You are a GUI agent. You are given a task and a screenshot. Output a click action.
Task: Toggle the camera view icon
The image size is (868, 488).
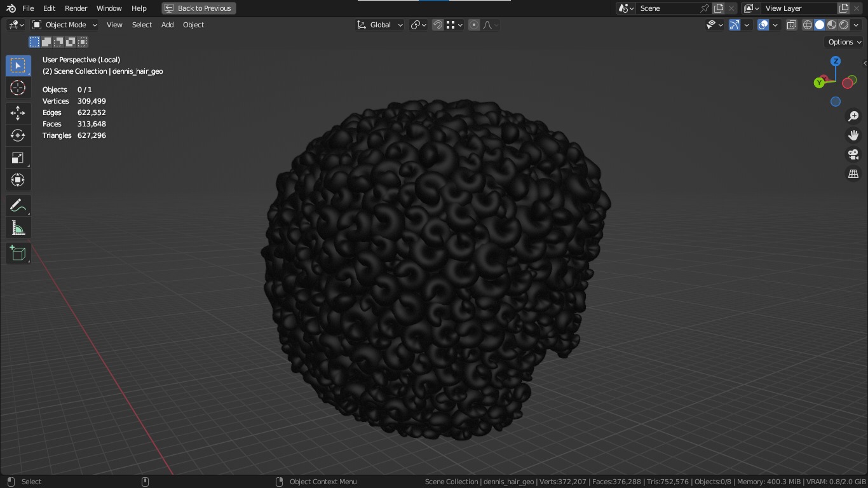(853, 154)
